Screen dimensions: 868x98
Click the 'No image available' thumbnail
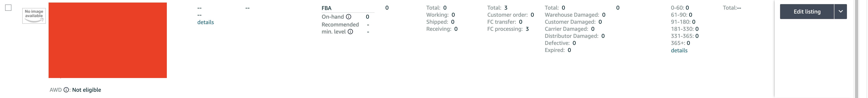(x=34, y=16)
